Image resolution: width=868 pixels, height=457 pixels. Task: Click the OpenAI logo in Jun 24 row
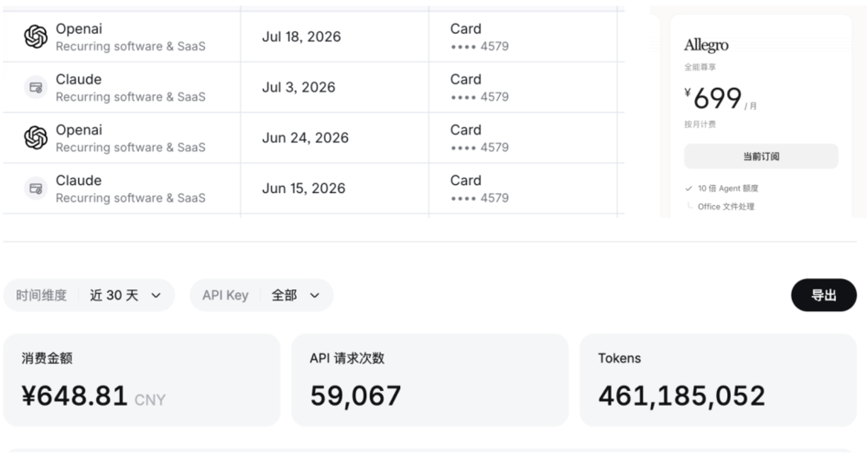click(36, 138)
